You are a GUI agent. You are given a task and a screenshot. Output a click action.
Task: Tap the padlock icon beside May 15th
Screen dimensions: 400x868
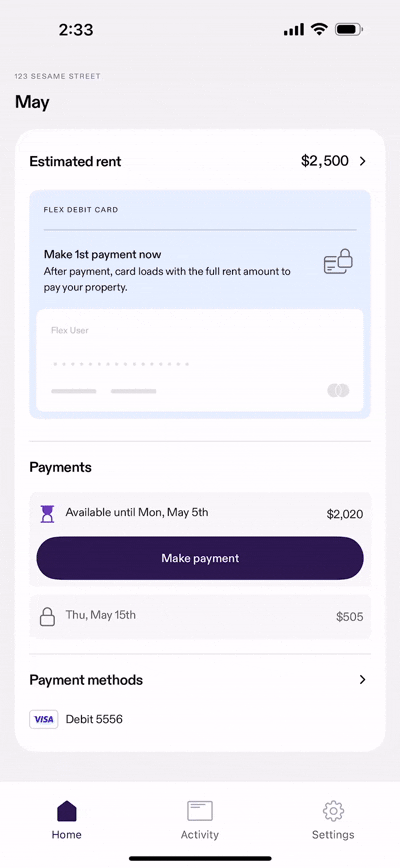(x=48, y=617)
